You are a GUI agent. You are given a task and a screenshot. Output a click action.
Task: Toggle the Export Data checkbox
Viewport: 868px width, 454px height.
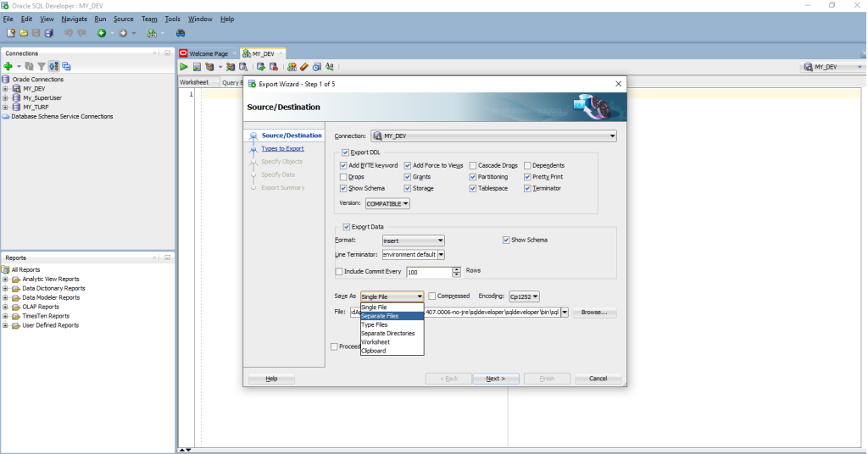click(x=347, y=227)
